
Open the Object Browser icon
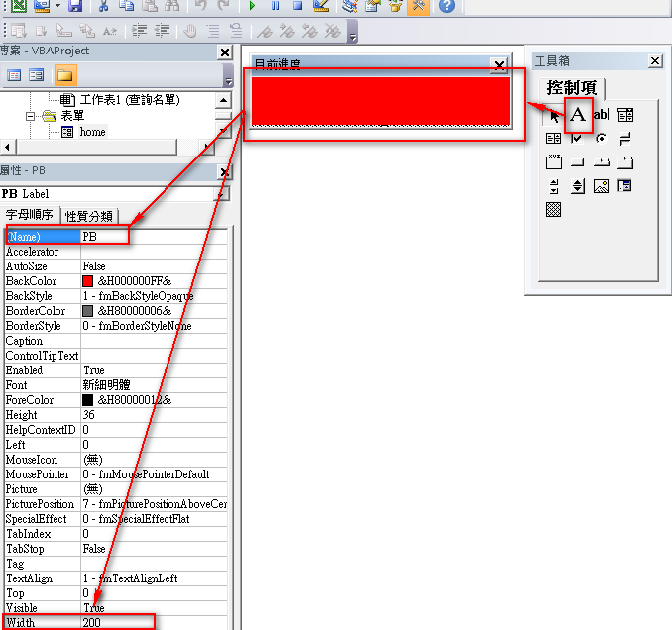395,5
